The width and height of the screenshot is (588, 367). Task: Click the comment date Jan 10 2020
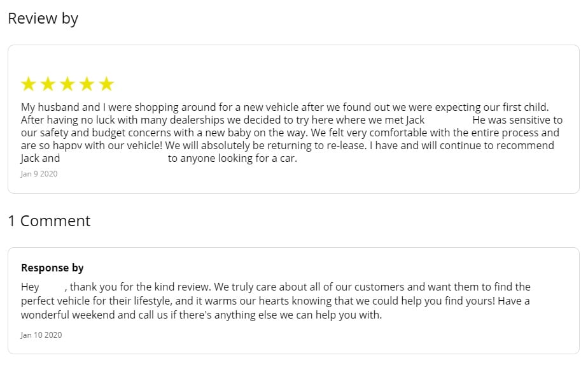click(x=41, y=335)
